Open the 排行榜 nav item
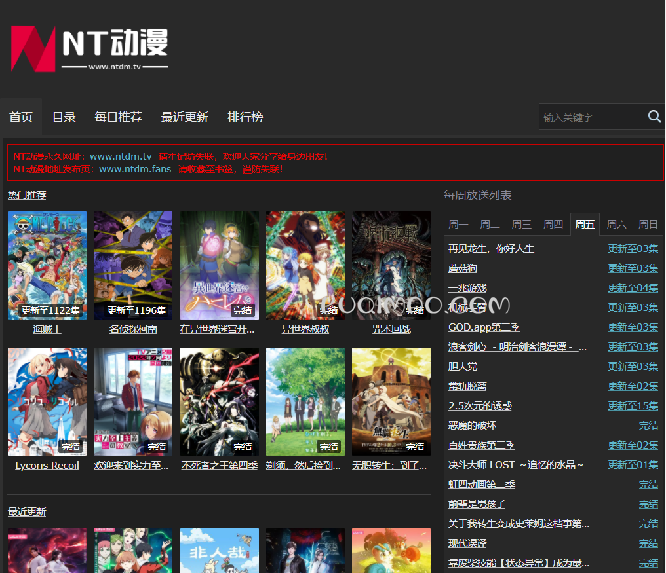 coord(245,117)
